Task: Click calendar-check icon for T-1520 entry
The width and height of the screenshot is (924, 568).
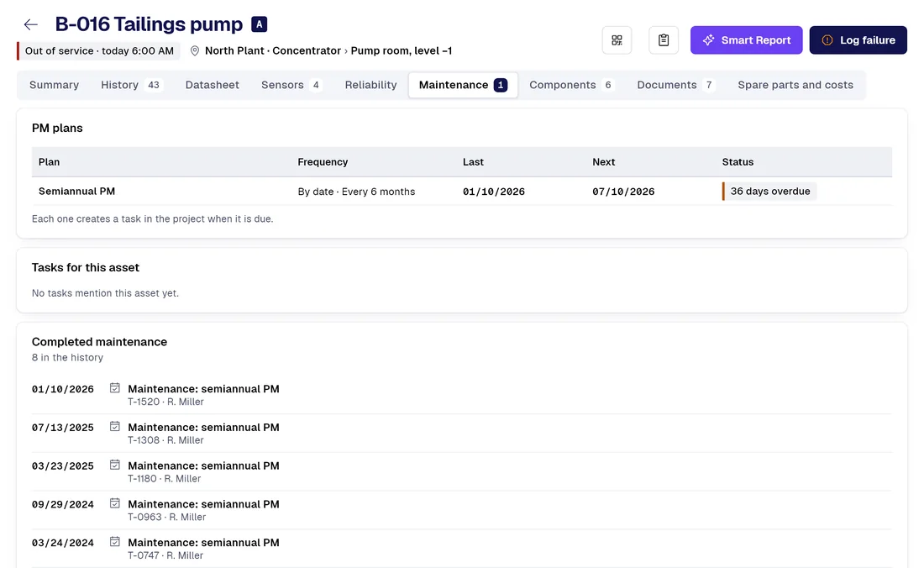Action: click(x=115, y=388)
